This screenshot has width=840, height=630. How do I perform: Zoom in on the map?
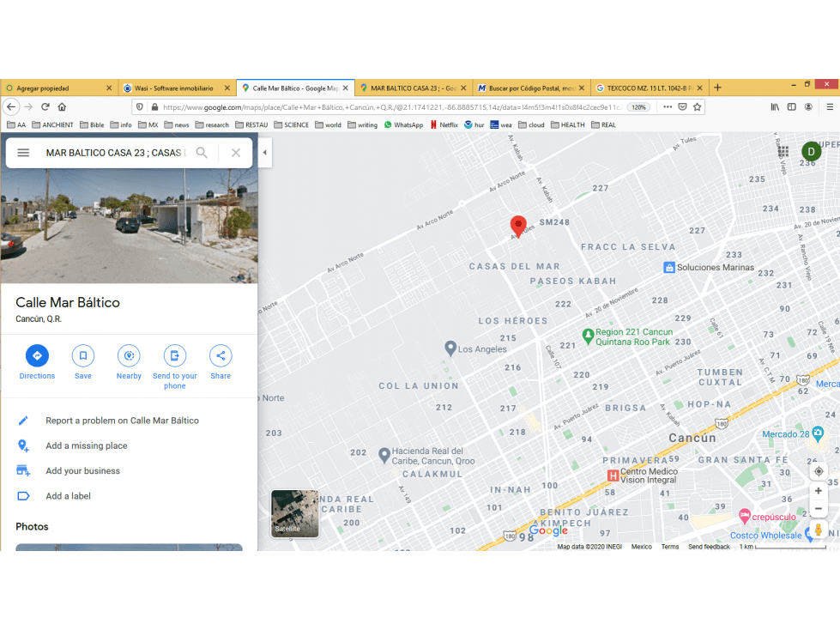pos(818,491)
